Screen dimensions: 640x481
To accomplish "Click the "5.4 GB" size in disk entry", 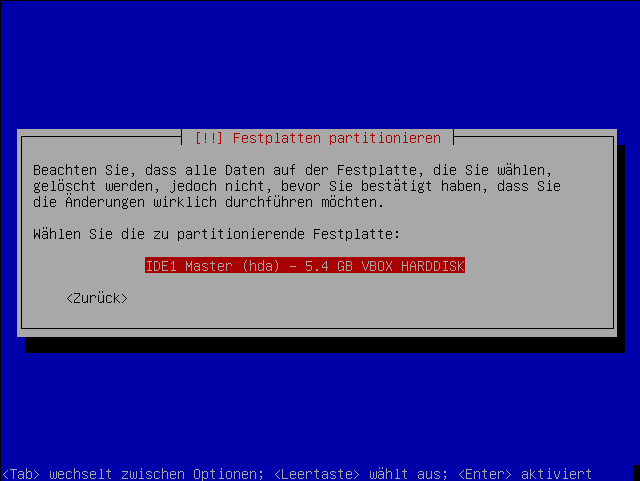I will click(329, 266).
